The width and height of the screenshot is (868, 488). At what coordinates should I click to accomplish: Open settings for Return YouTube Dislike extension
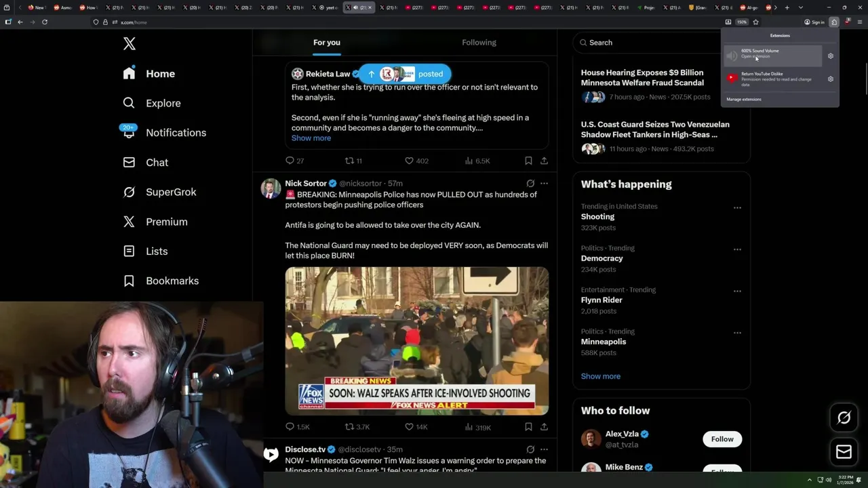tap(831, 79)
